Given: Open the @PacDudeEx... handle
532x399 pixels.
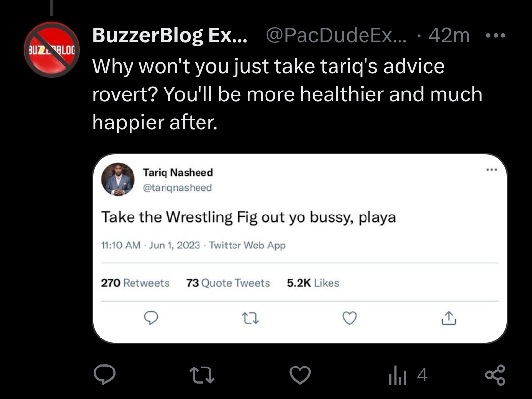Looking at the screenshot, I should coord(336,35).
